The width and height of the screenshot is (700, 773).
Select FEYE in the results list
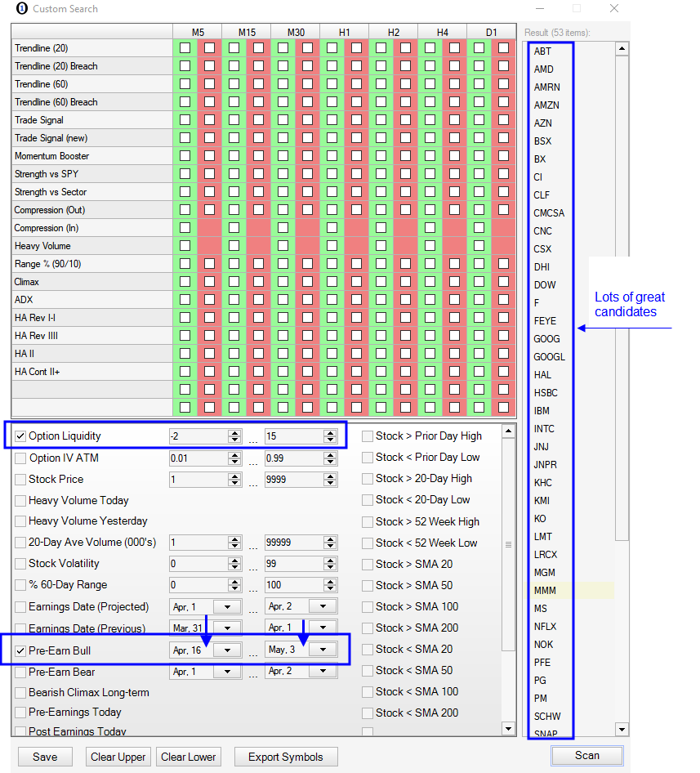(545, 321)
